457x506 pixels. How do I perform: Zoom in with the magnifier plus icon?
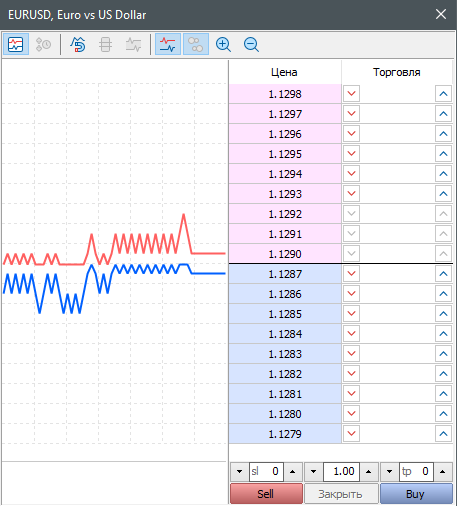[x=223, y=44]
